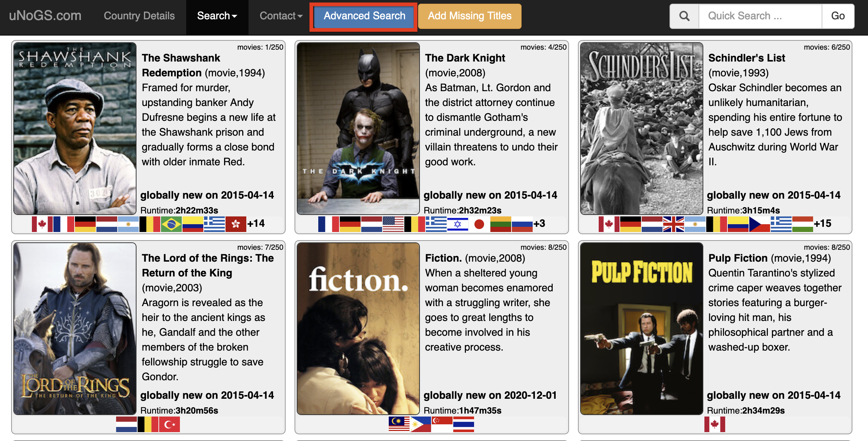868x441 pixels.
Task: Click the Pulp Fiction title text
Action: click(738, 258)
